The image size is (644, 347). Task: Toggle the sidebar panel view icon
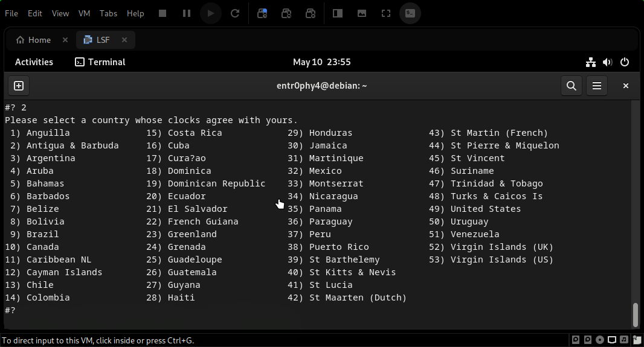pos(338,13)
